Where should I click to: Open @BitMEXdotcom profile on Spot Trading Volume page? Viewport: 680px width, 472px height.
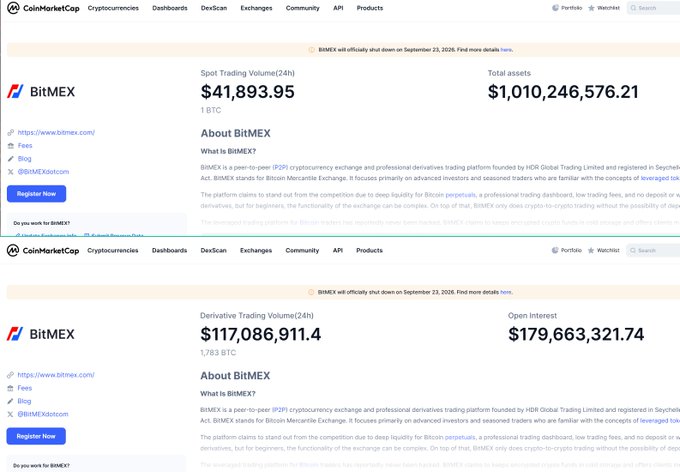point(43,172)
